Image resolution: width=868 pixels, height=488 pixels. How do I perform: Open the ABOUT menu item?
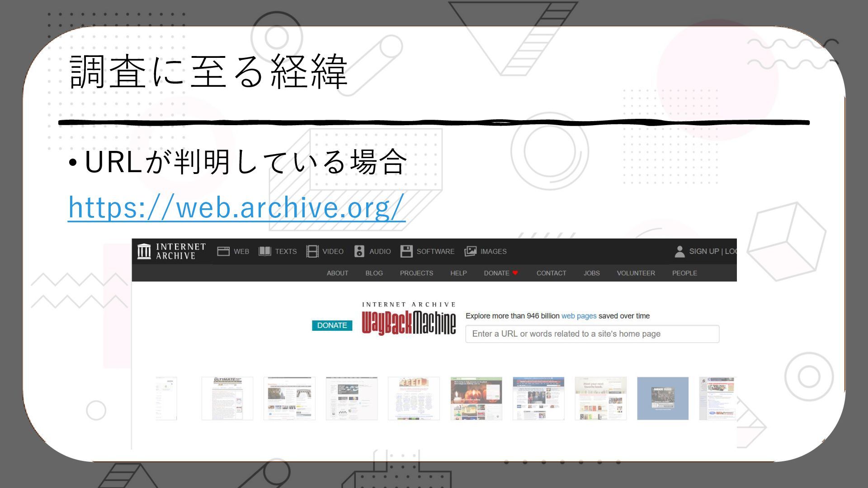(x=337, y=273)
